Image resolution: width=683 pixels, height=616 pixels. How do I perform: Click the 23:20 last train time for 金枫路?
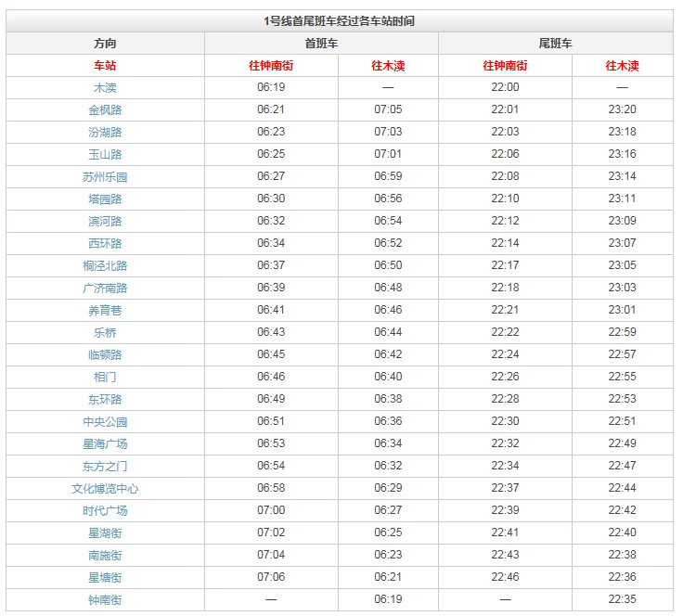[622, 110]
